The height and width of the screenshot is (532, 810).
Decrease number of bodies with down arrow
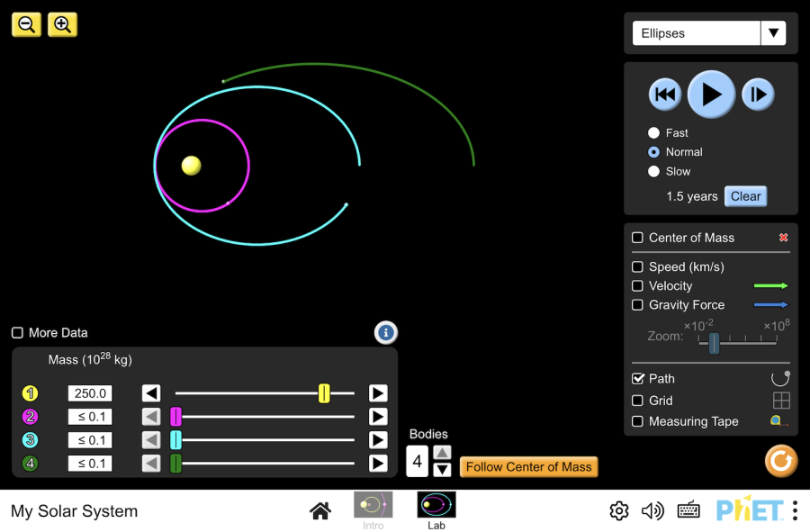[442, 470]
